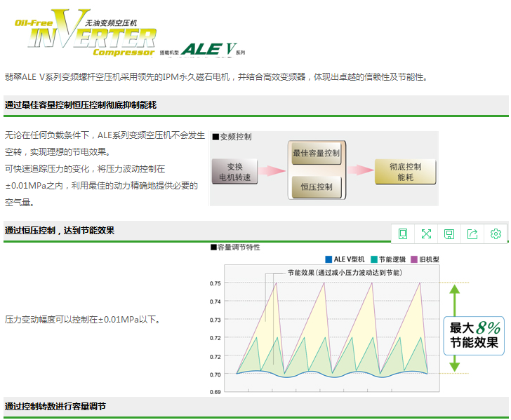Click the 0.69 value on chart axis
Screen dimensions: 511x420
(215, 392)
